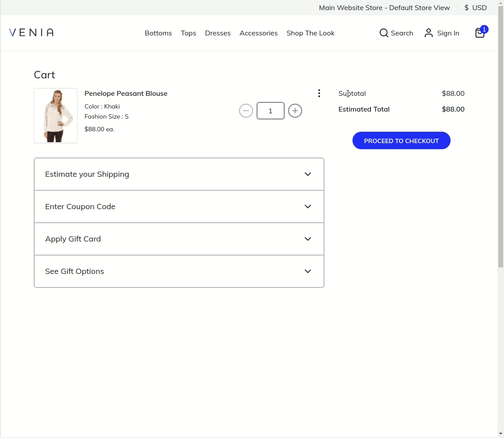Click the Sign In person icon
Screen dimensions: 504x438
click(x=428, y=33)
